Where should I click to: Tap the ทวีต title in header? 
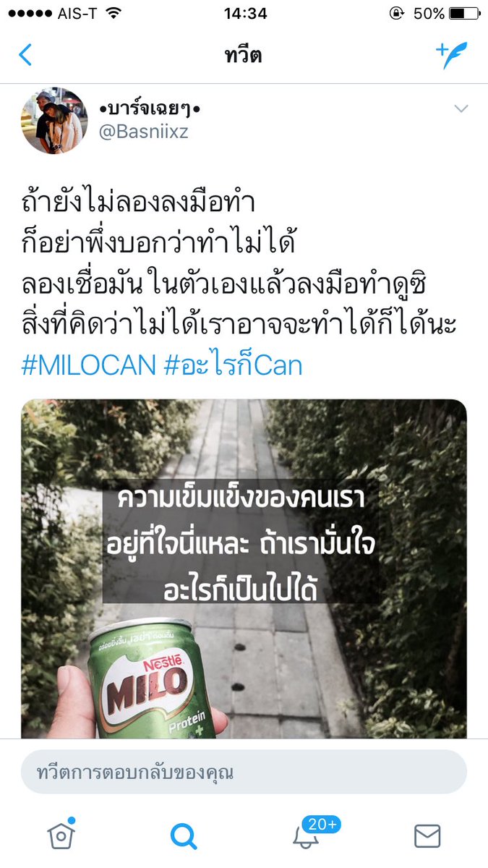(x=243, y=56)
